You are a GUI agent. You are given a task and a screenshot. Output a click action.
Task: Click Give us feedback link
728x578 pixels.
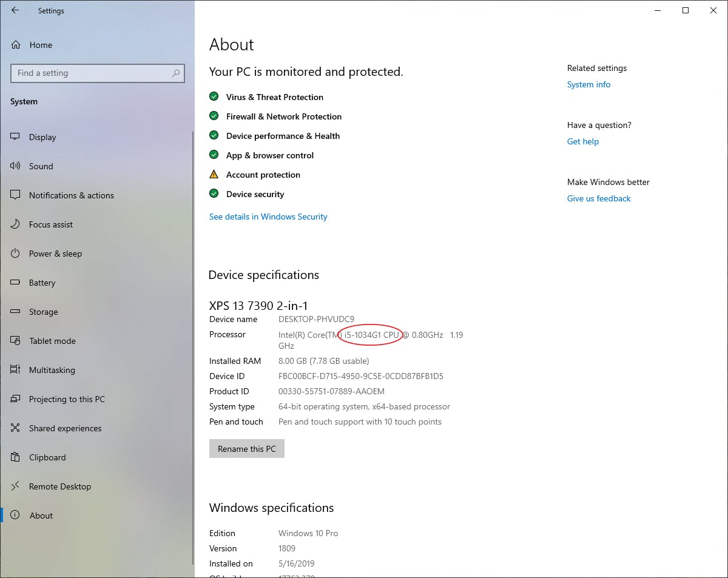coord(599,198)
